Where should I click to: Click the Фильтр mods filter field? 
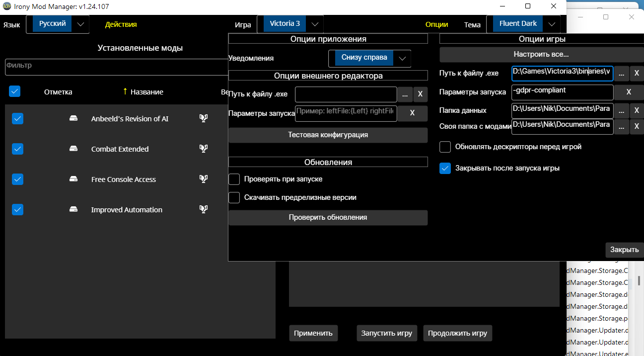click(116, 67)
